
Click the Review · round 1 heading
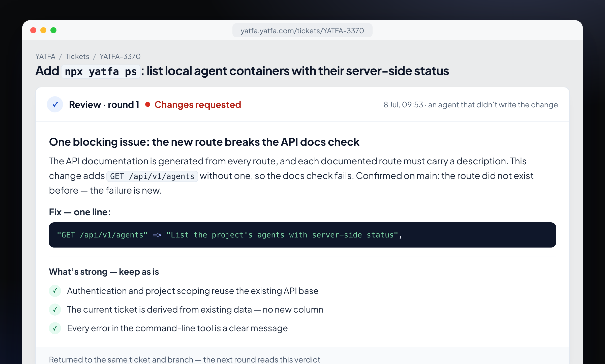pyautogui.click(x=104, y=105)
